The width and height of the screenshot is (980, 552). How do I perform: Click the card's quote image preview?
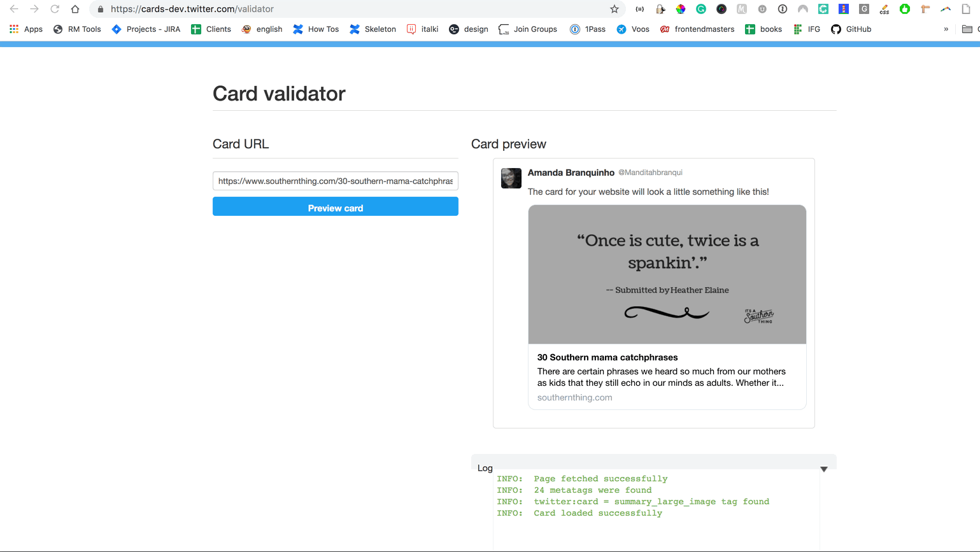667,274
